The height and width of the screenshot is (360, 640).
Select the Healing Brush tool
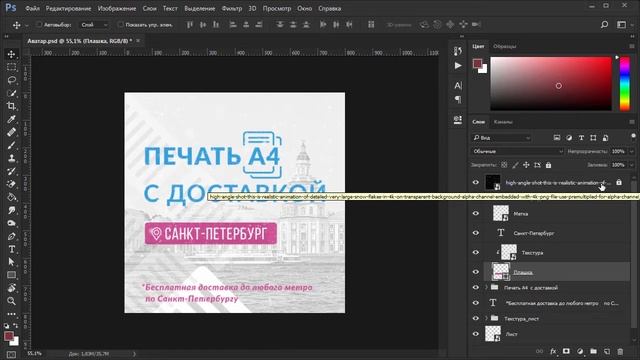pos(11,132)
